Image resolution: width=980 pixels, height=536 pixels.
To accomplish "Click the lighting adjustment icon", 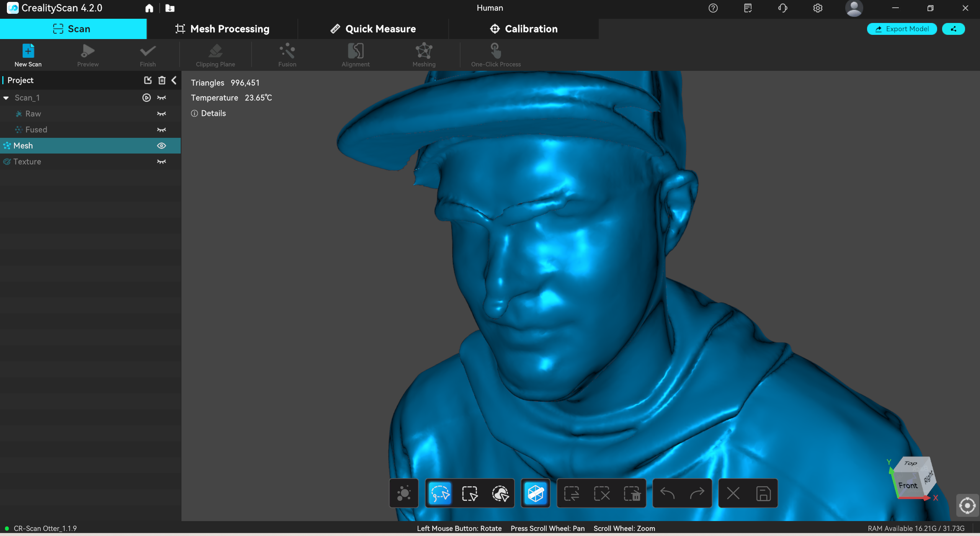I will tap(404, 493).
